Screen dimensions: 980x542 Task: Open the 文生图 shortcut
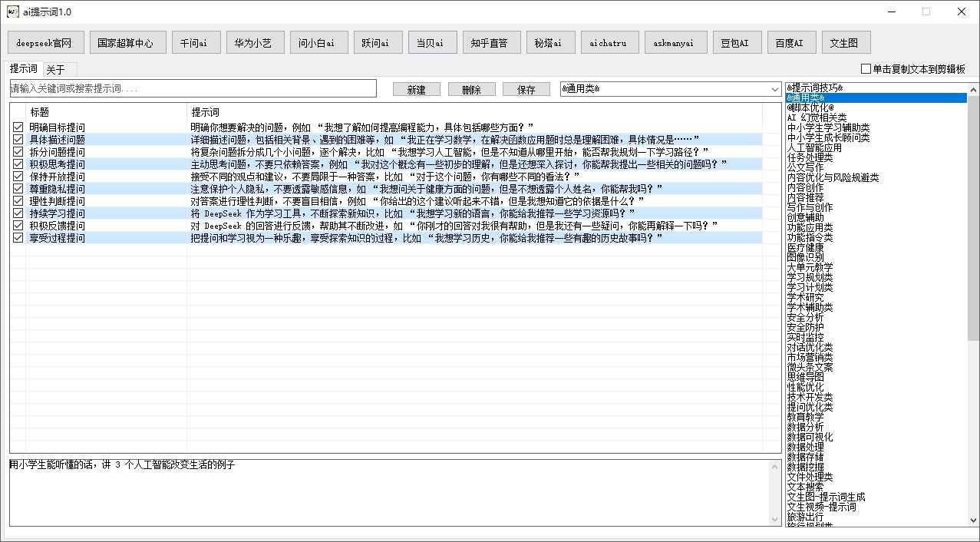click(x=846, y=42)
